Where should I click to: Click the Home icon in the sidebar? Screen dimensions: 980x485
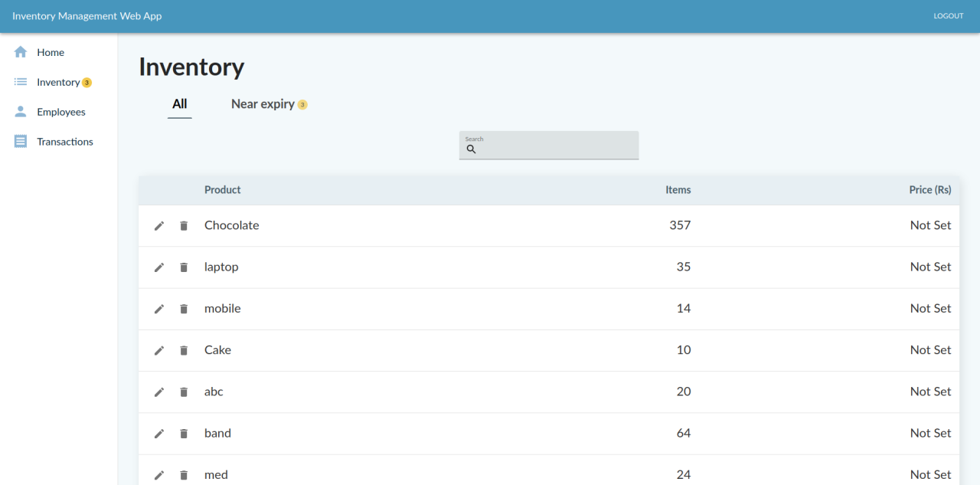[20, 52]
